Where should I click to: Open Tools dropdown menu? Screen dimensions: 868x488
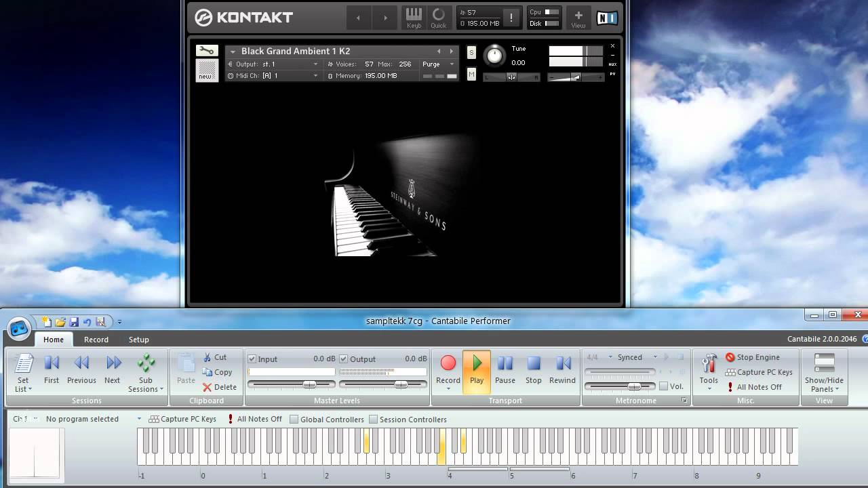[709, 384]
